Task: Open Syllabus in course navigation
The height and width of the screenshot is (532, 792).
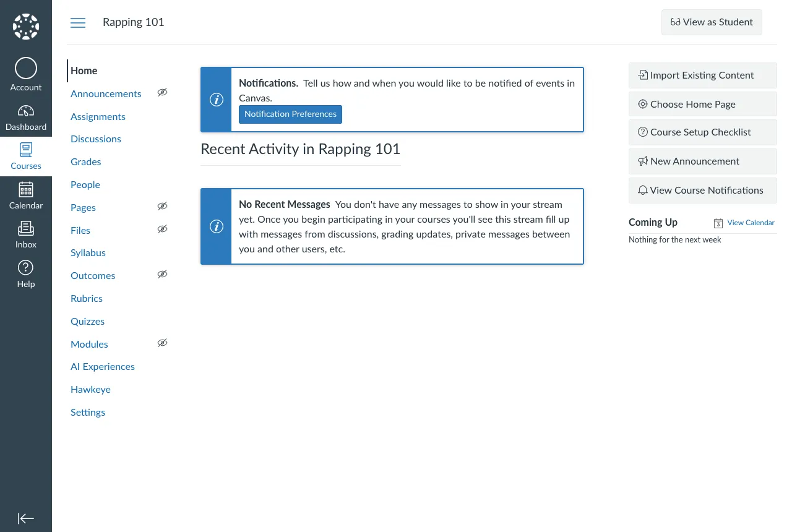Action: pos(88,253)
